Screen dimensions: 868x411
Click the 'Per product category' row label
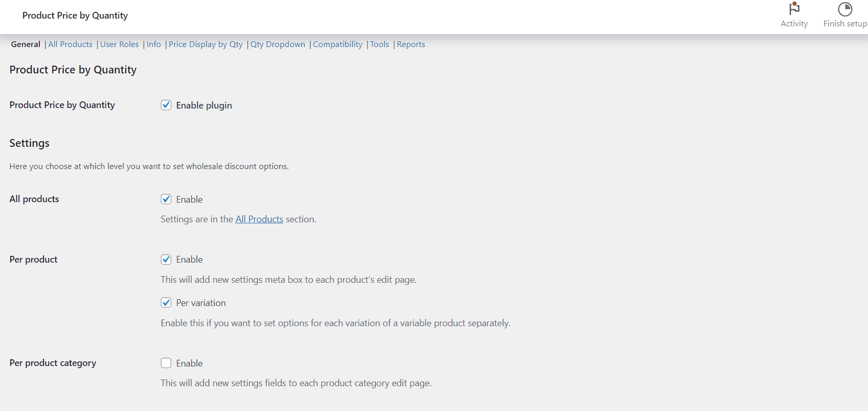(53, 363)
